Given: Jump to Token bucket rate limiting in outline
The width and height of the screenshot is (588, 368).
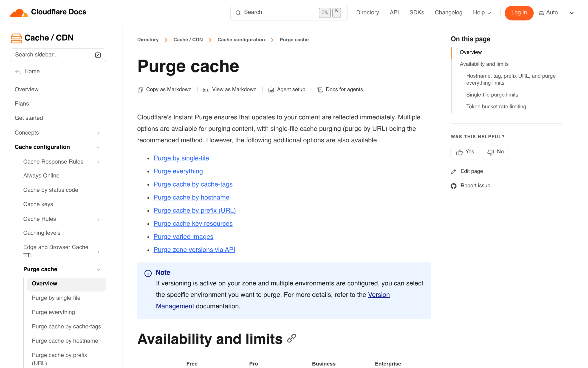Looking at the screenshot, I should (496, 107).
